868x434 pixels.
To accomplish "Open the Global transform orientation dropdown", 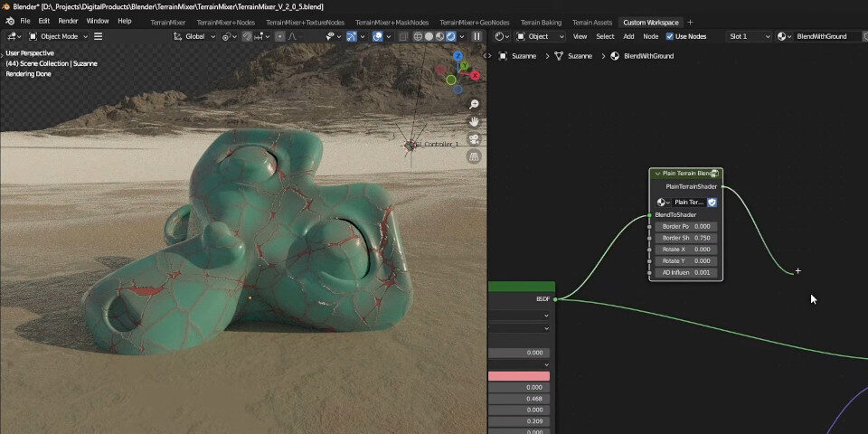I will pos(194,36).
